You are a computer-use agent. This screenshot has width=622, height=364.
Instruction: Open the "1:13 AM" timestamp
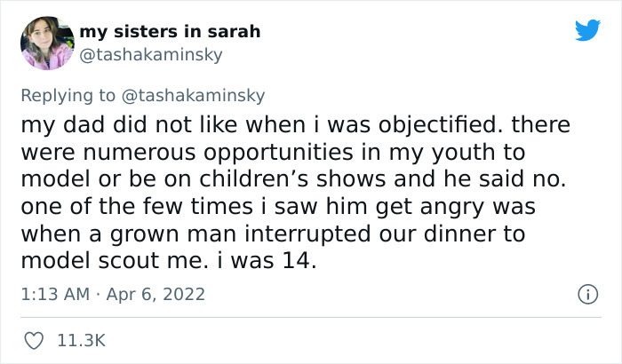coord(55,294)
